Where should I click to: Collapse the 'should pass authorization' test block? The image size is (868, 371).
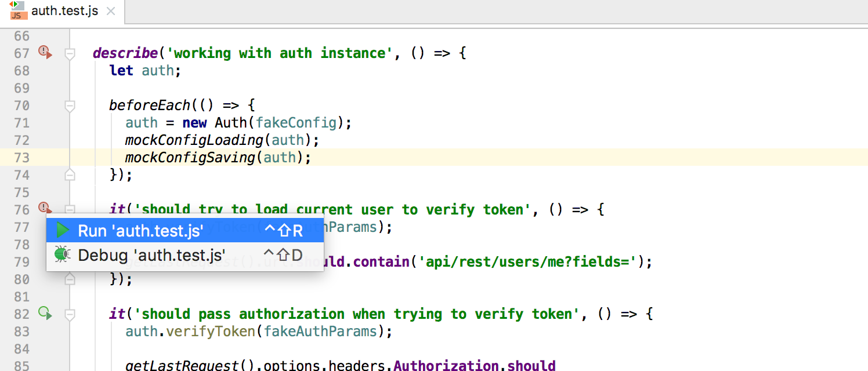click(70, 315)
